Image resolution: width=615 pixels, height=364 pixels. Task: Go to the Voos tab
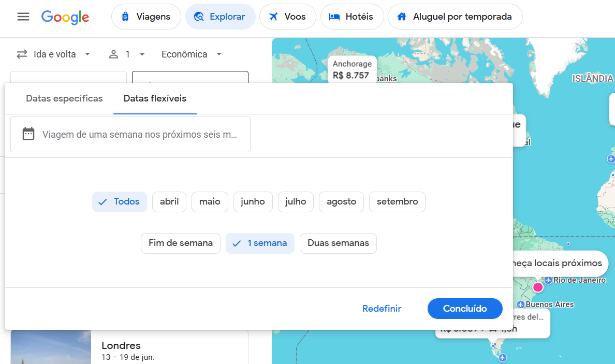pyautogui.click(x=287, y=17)
